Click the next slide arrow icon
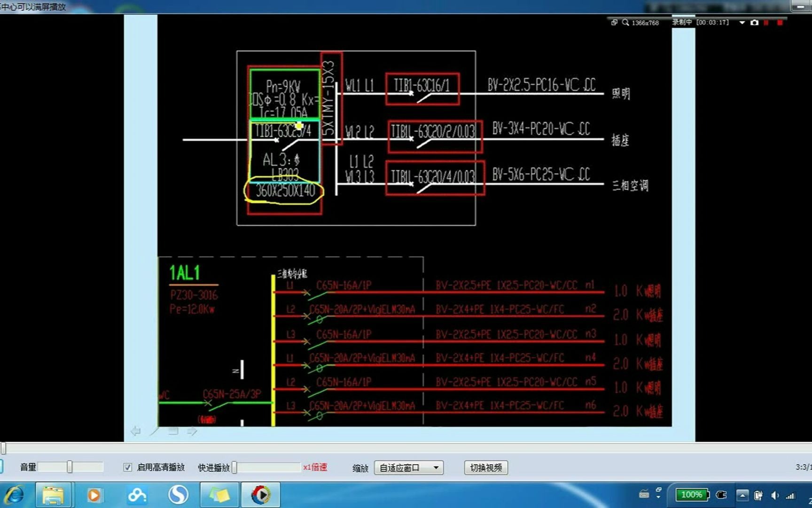Screen dimensions: 812x508 click(192, 431)
